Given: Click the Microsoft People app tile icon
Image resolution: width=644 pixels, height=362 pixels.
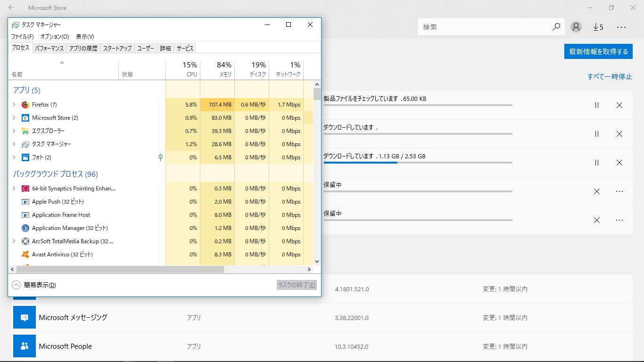Looking at the screenshot, I should point(25,346).
